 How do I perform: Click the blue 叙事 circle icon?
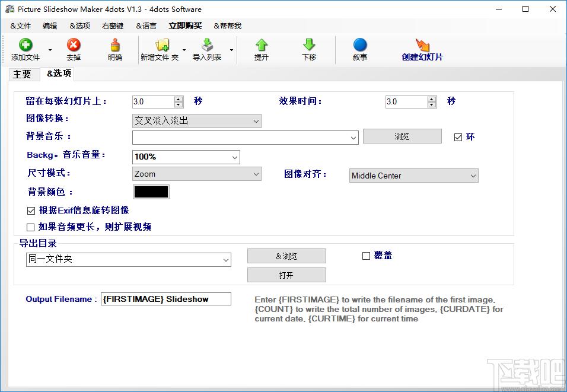coord(360,45)
